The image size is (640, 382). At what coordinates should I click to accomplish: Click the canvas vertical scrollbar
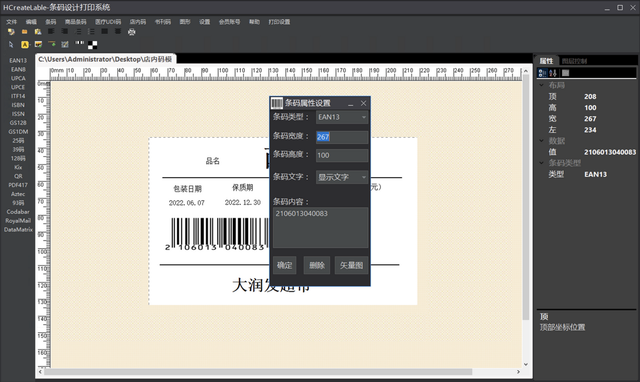(526, 196)
